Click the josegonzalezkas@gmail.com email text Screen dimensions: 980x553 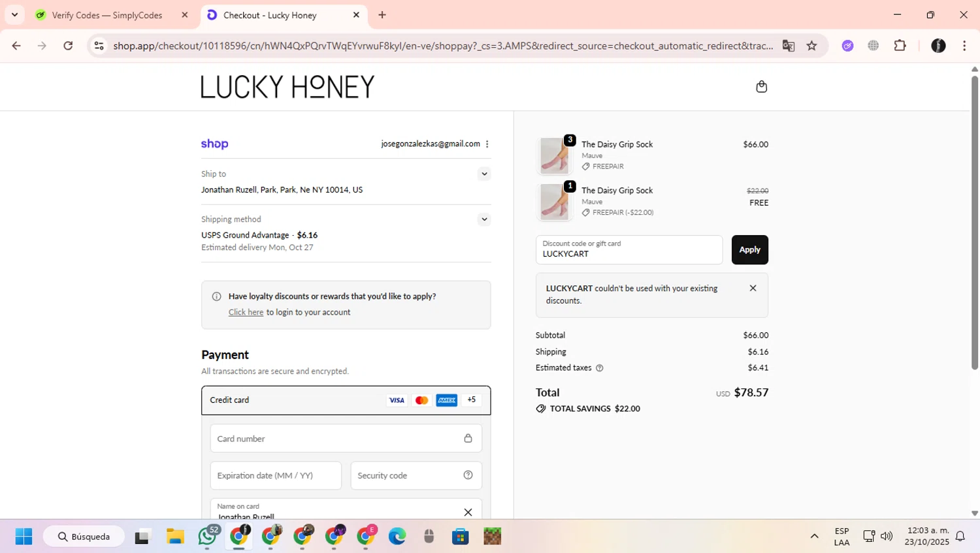431,144
